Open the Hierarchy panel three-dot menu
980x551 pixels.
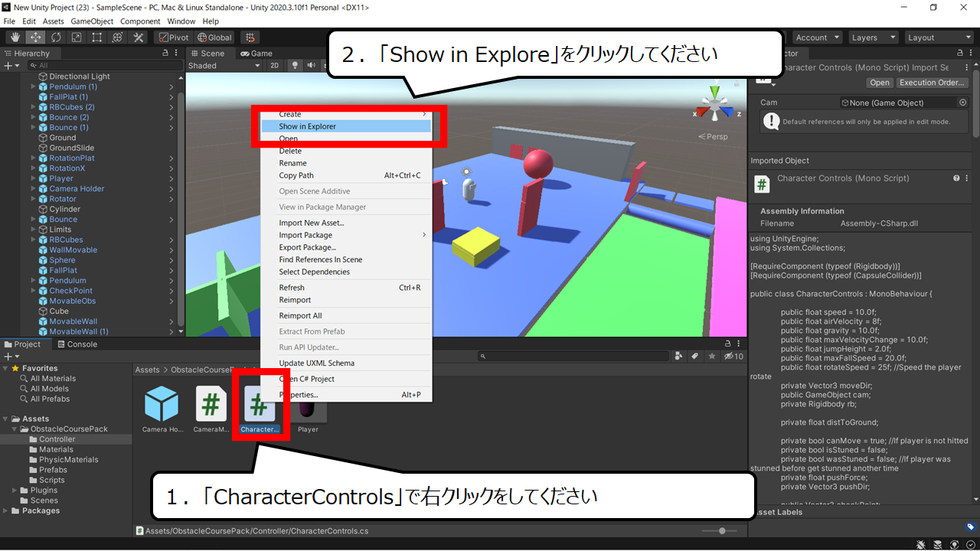(178, 54)
